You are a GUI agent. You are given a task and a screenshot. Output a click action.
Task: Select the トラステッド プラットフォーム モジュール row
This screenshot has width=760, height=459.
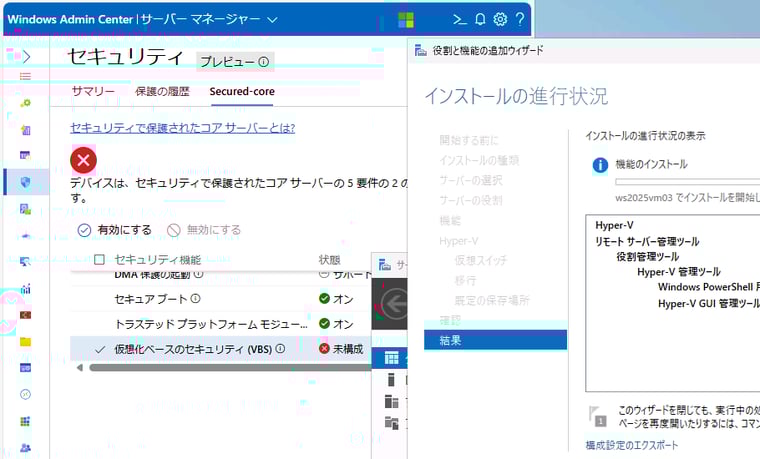tap(221, 324)
